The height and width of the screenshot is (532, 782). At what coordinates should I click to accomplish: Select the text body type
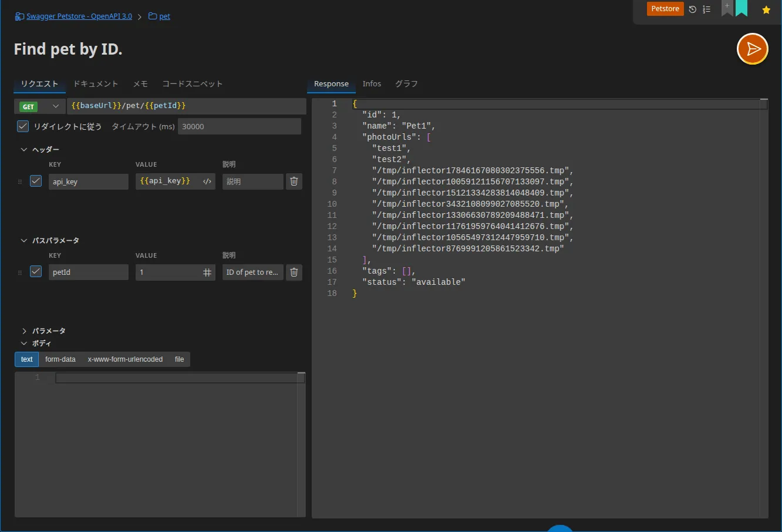(x=27, y=359)
